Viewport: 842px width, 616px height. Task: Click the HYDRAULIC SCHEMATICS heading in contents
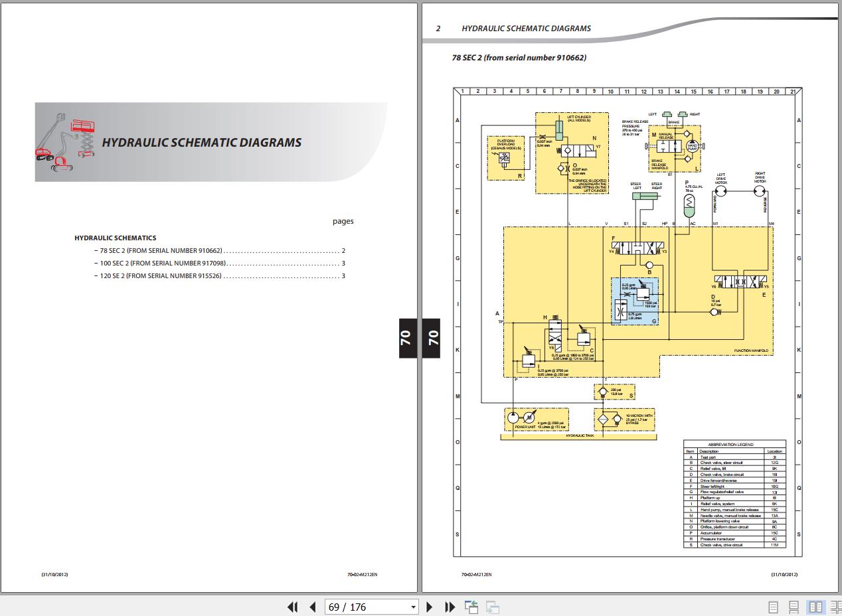[116, 238]
